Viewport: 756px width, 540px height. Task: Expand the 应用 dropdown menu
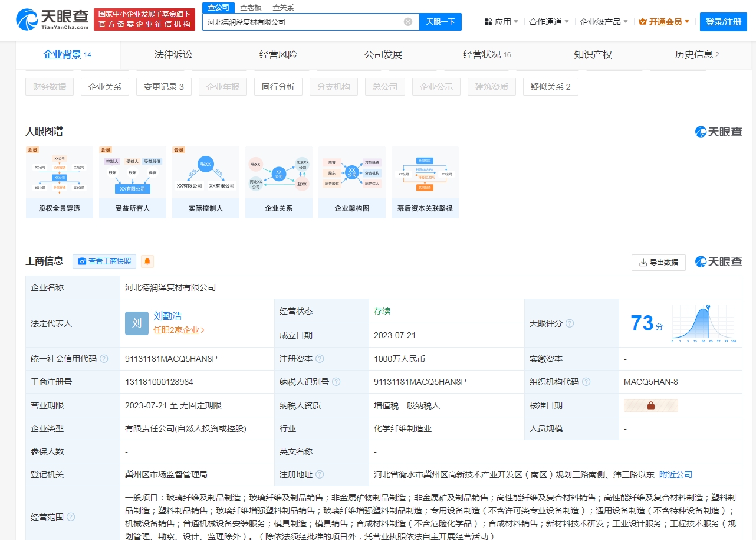[x=516, y=22]
